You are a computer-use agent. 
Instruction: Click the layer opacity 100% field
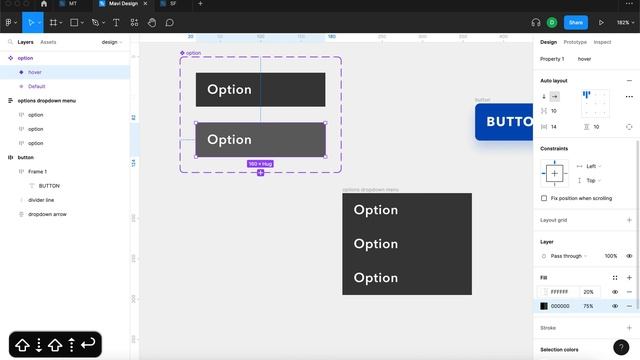click(611, 256)
